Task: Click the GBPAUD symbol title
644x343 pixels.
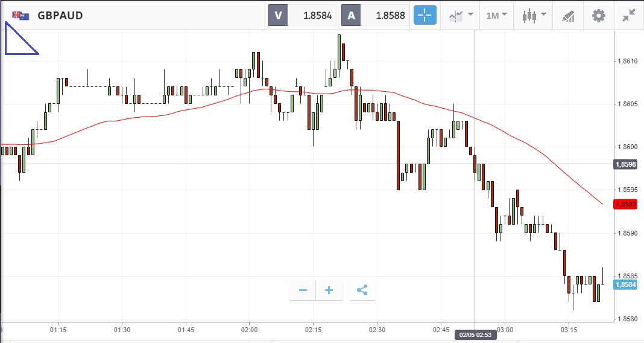Action: click(x=60, y=16)
